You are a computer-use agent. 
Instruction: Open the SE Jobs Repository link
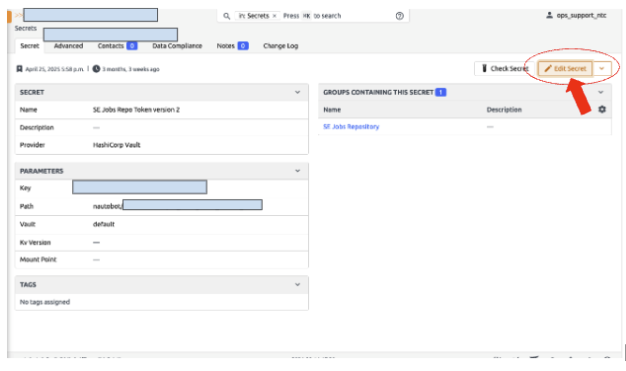click(351, 127)
